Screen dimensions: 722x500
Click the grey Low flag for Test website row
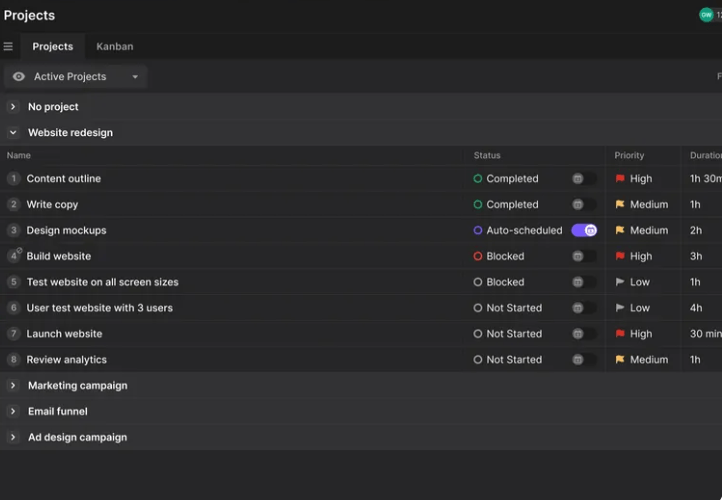[620, 282]
